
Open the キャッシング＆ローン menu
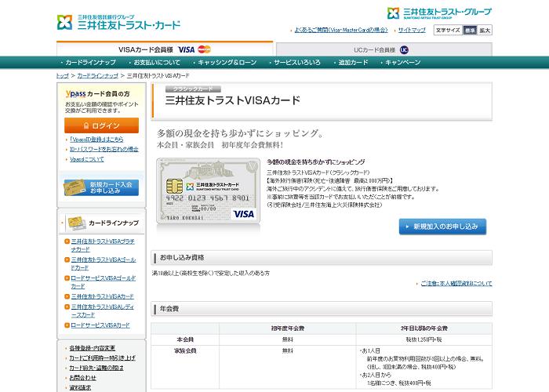225,62
